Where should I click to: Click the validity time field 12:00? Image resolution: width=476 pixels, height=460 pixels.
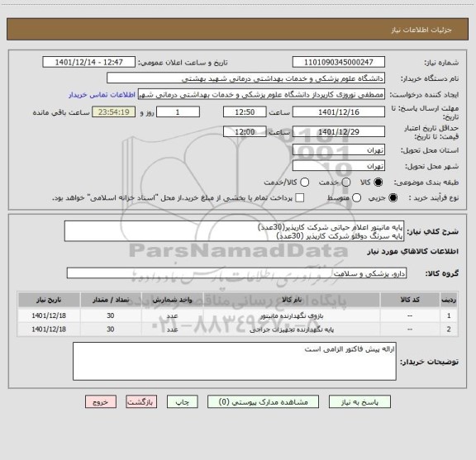click(245, 131)
